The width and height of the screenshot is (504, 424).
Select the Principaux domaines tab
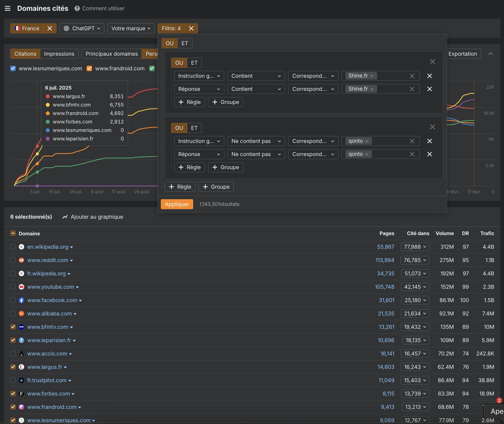tap(111, 54)
